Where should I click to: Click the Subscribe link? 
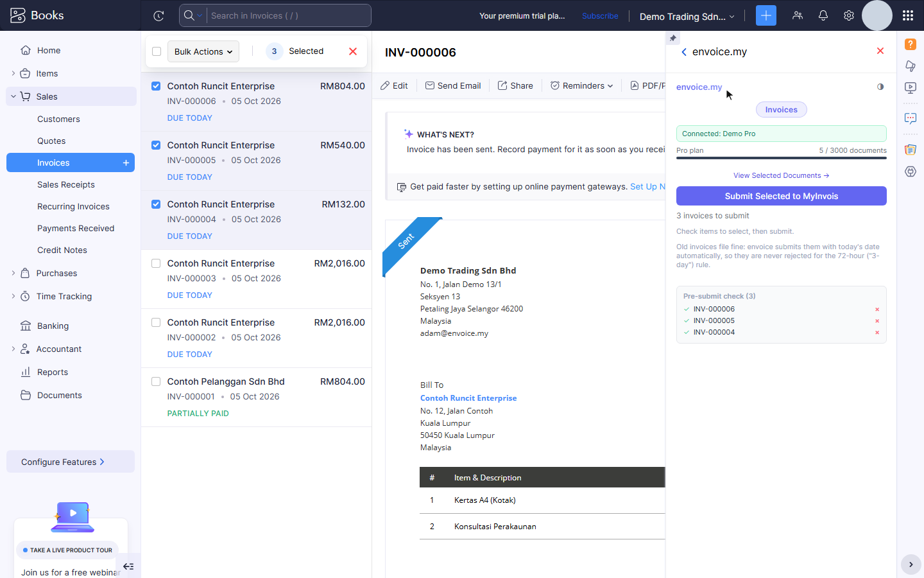600,16
